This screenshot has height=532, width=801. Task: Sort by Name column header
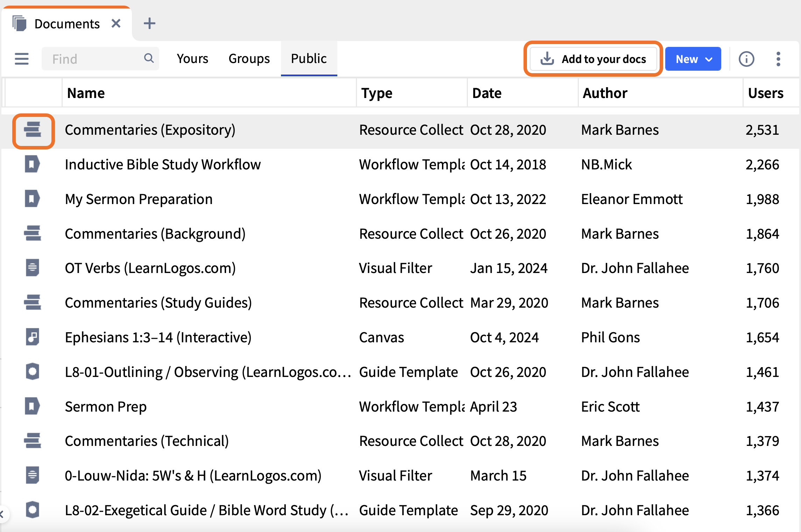coord(209,93)
